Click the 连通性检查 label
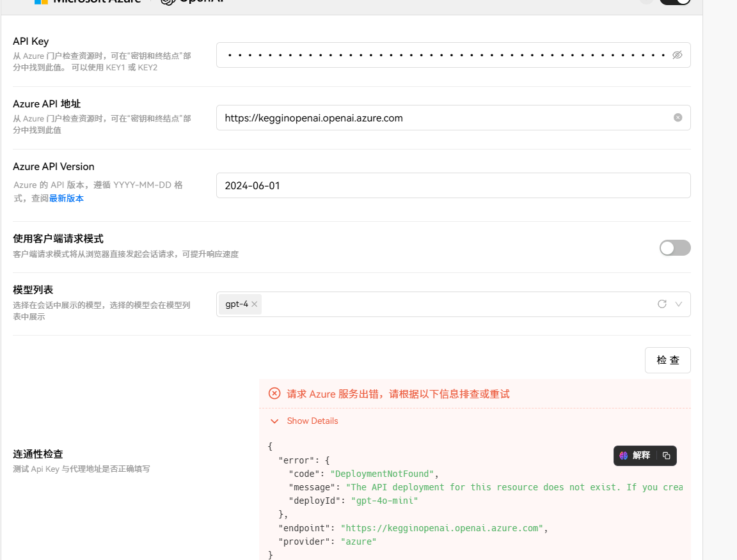This screenshot has width=737, height=560. (38, 454)
